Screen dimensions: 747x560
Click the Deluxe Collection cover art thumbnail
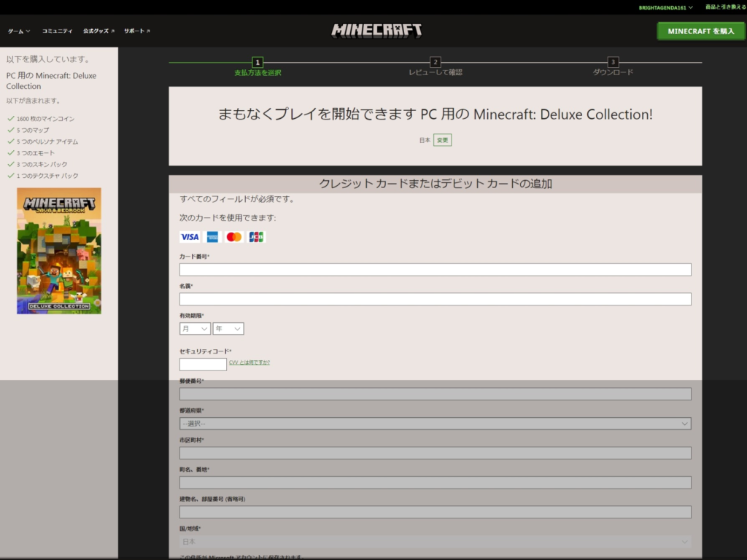(x=59, y=251)
